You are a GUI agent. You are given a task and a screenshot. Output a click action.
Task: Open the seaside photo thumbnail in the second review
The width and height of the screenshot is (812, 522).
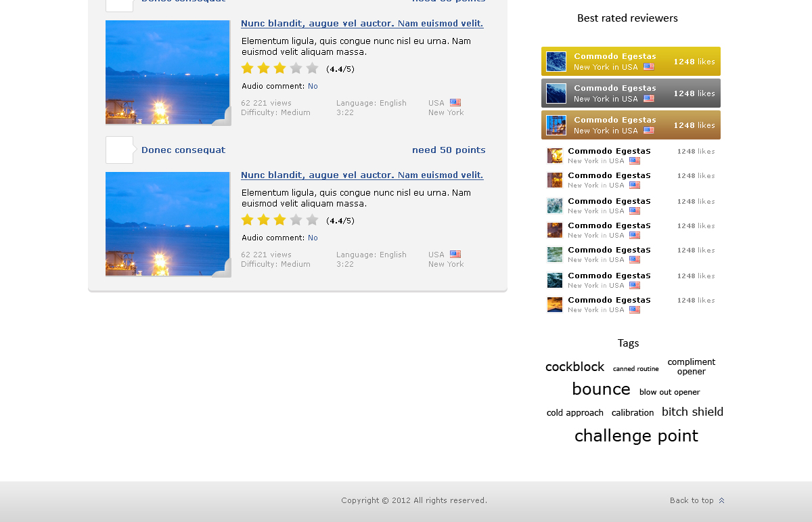(x=168, y=224)
